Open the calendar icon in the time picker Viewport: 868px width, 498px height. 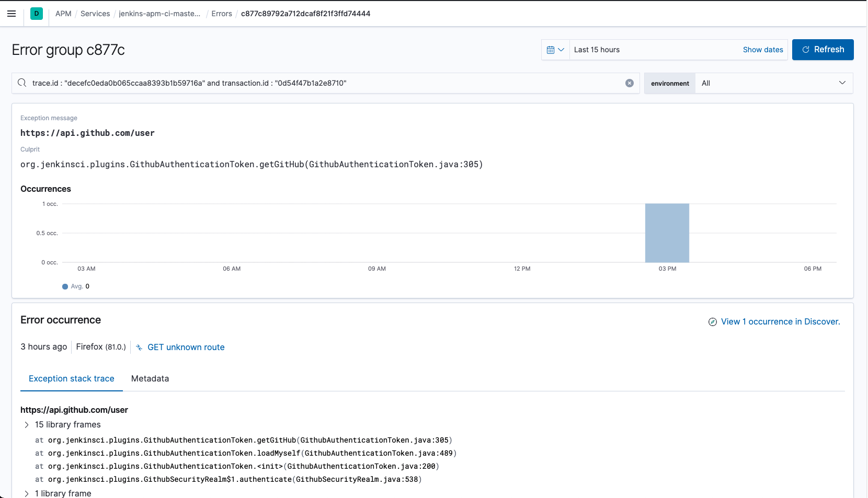pos(552,49)
